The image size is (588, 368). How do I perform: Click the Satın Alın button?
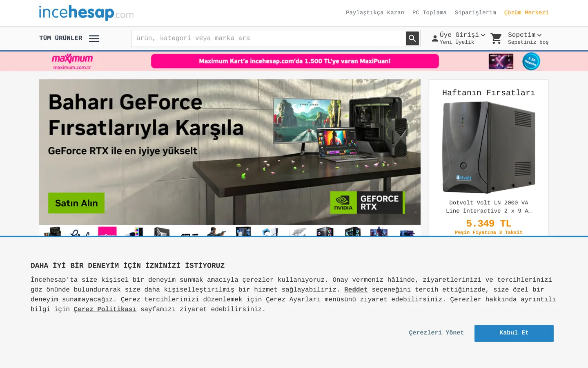(76, 203)
